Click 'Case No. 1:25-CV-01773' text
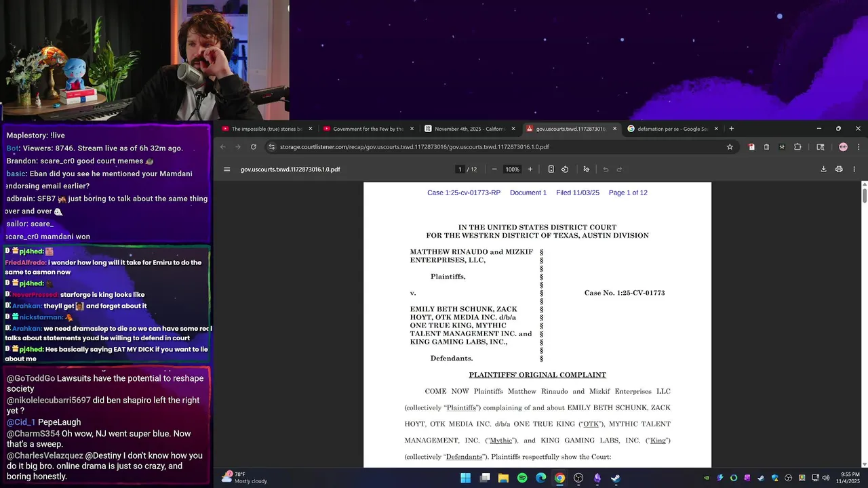This screenshot has height=488, width=868. 625,293
